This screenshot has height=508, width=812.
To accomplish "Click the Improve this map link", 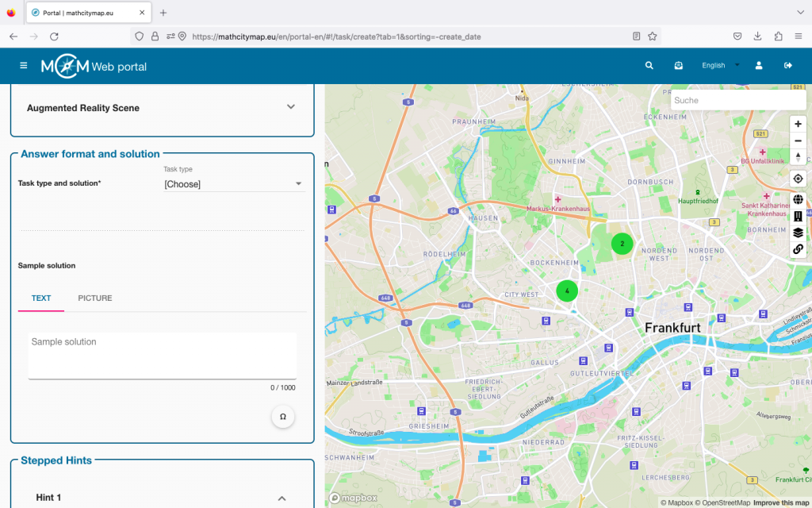I will 781,502.
